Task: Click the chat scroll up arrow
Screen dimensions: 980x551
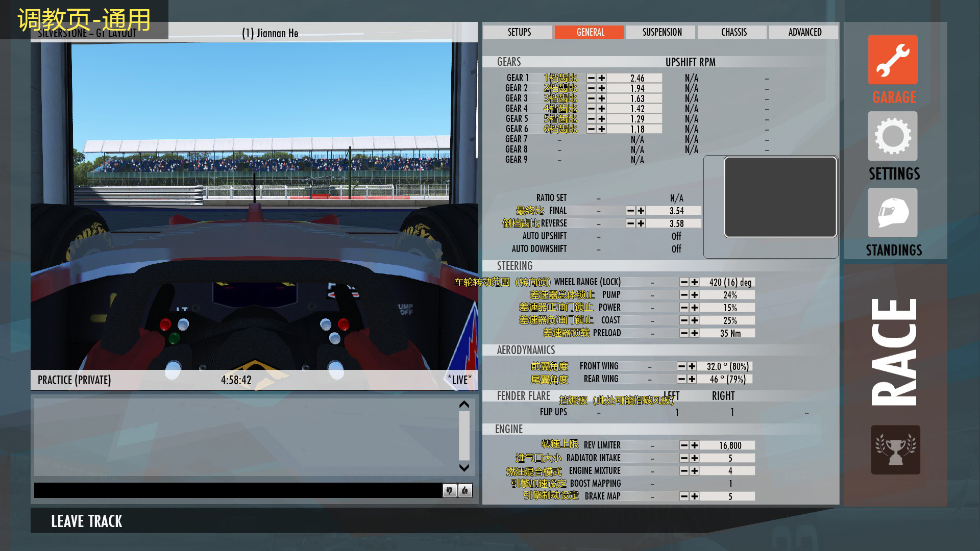Action: click(464, 405)
